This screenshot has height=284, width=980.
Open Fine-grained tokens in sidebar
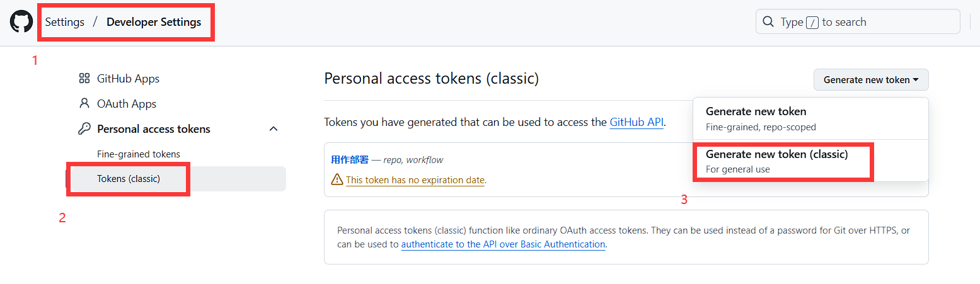click(139, 154)
